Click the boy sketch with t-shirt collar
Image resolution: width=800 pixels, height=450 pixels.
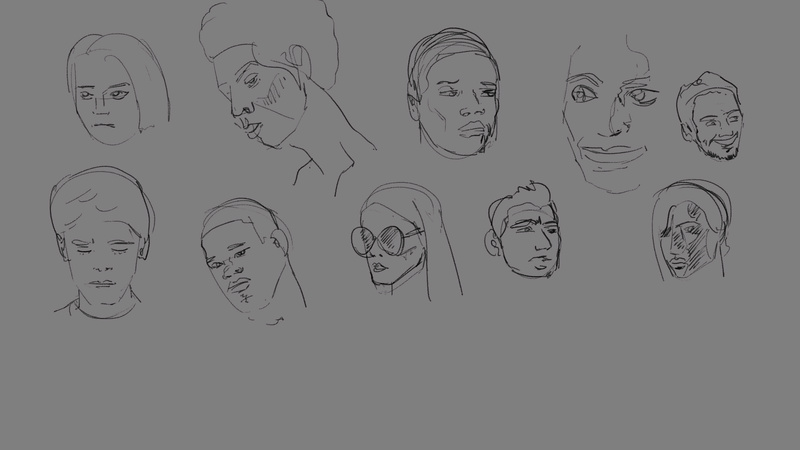pyautogui.click(x=103, y=243)
